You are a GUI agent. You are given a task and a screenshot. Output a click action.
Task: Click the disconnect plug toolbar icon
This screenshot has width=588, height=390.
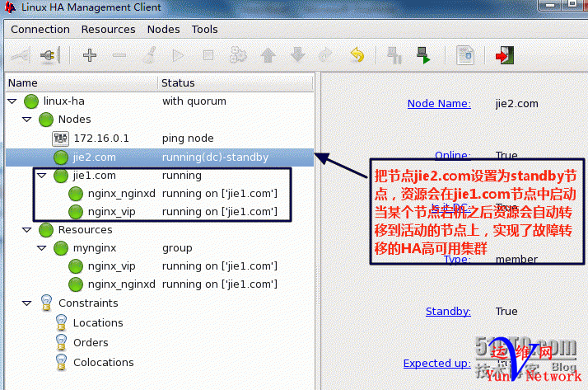[49, 56]
